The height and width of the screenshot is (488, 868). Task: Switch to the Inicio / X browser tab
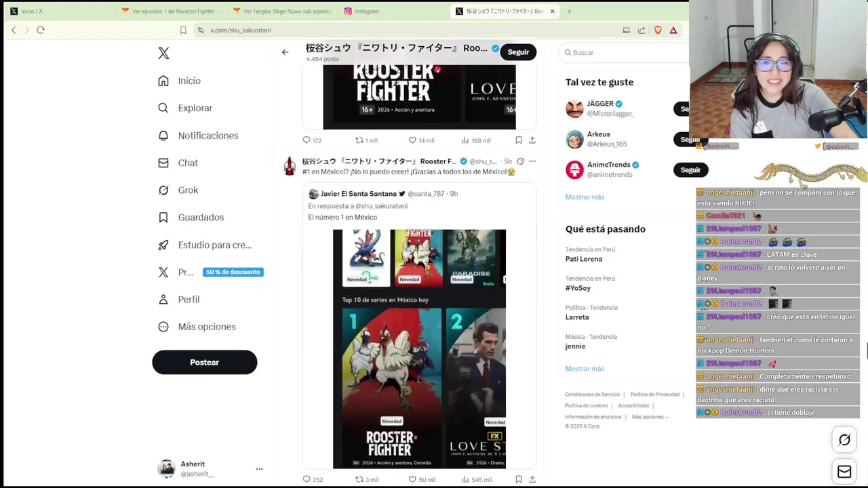(57, 11)
